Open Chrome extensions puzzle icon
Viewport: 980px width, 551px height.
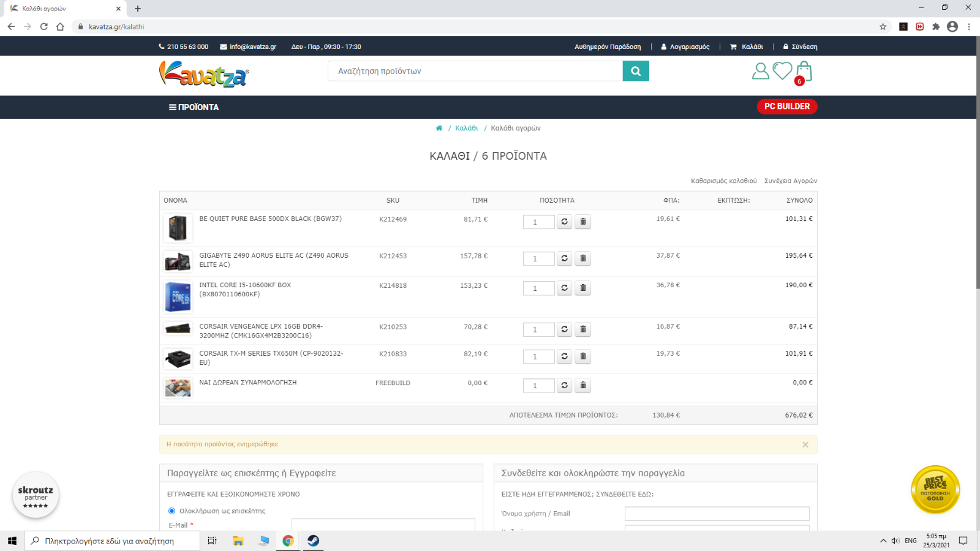tap(936, 26)
